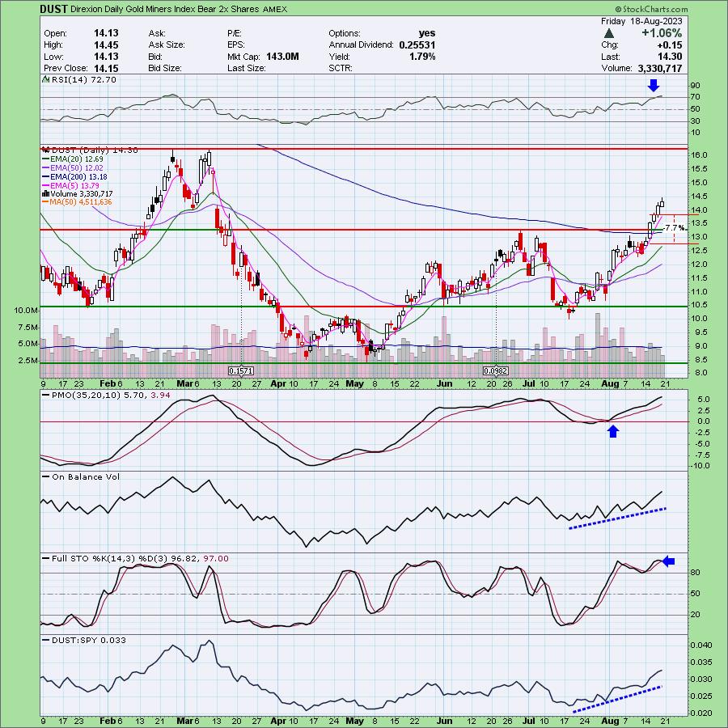Click the Yield value 1.79%
The height and width of the screenshot is (728, 728).
pos(422,56)
